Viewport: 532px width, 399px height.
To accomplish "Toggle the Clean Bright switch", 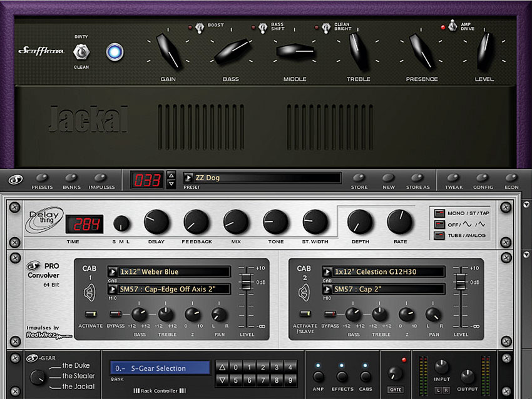I will (326, 28).
